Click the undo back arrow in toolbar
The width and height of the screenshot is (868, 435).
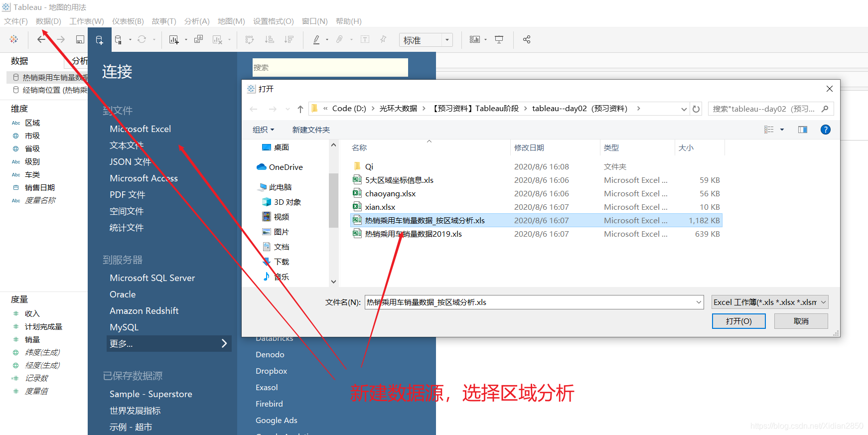[x=41, y=39]
